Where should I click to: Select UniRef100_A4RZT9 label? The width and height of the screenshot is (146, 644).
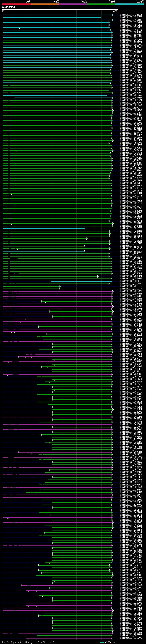[x=131, y=50]
